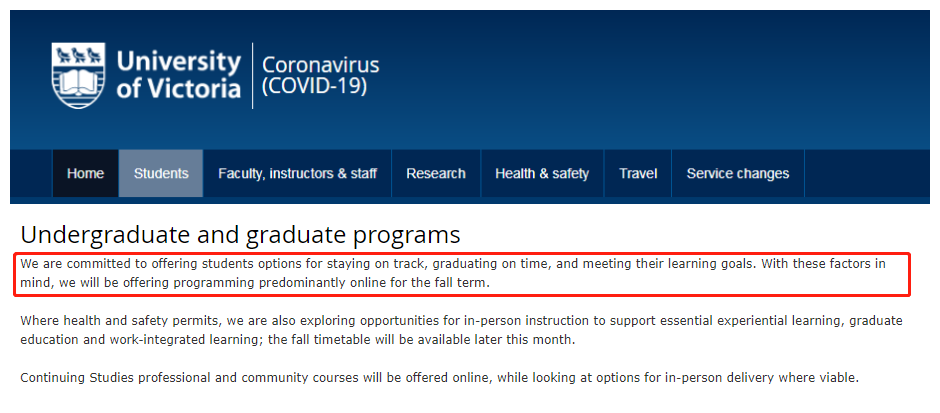Image resolution: width=940 pixels, height=413 pixels.
Task: Click the University of Victoria crest icon
Action: coord(79,75)
